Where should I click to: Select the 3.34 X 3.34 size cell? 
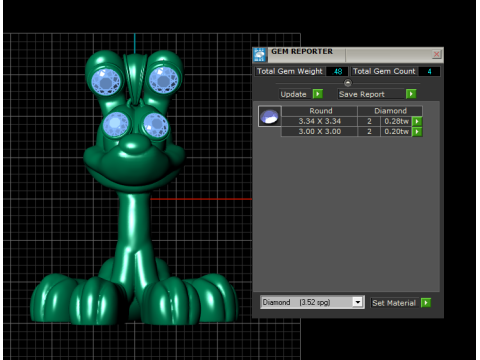(x=319, y=121)
